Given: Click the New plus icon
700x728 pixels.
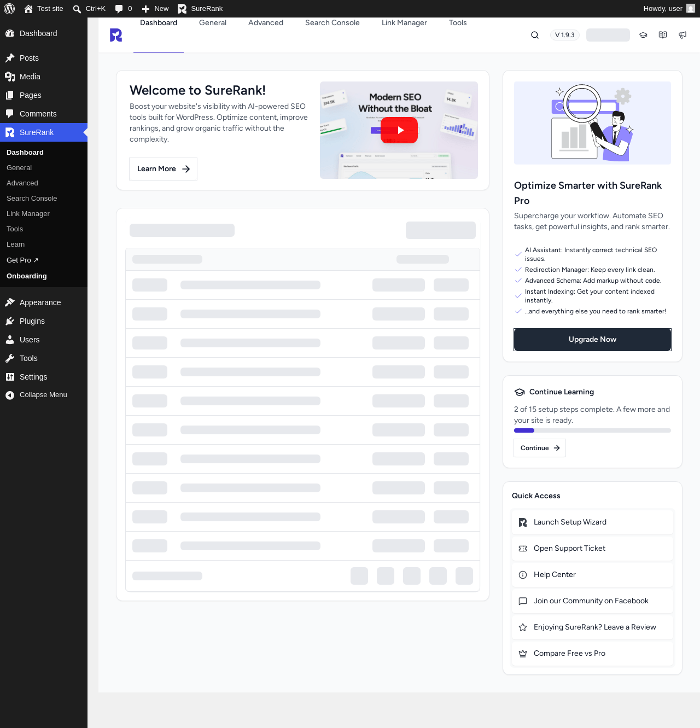Looking at the screenshot, I should tap(145, 9).
